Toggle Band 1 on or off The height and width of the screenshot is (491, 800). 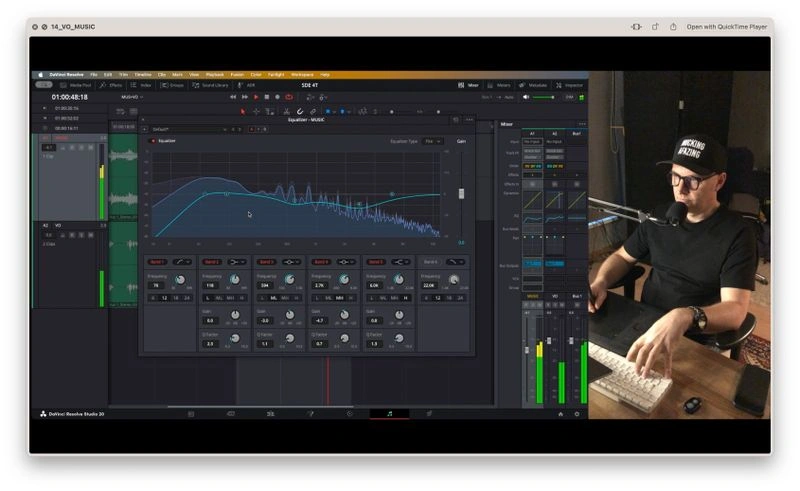(157, 262)
